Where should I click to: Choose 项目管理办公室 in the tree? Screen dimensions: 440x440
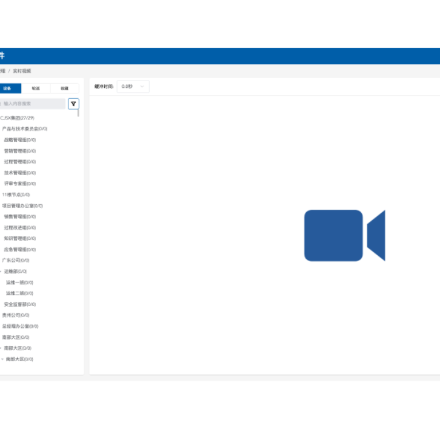[x=22, y=206]
